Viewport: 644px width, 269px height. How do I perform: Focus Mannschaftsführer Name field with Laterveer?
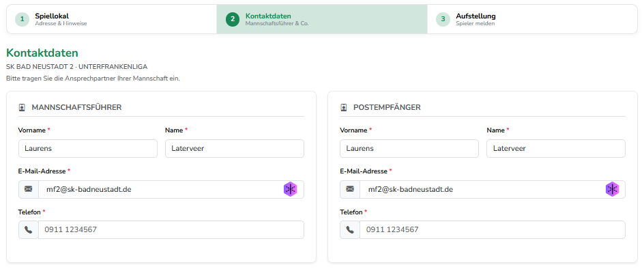tap(235, 148)
